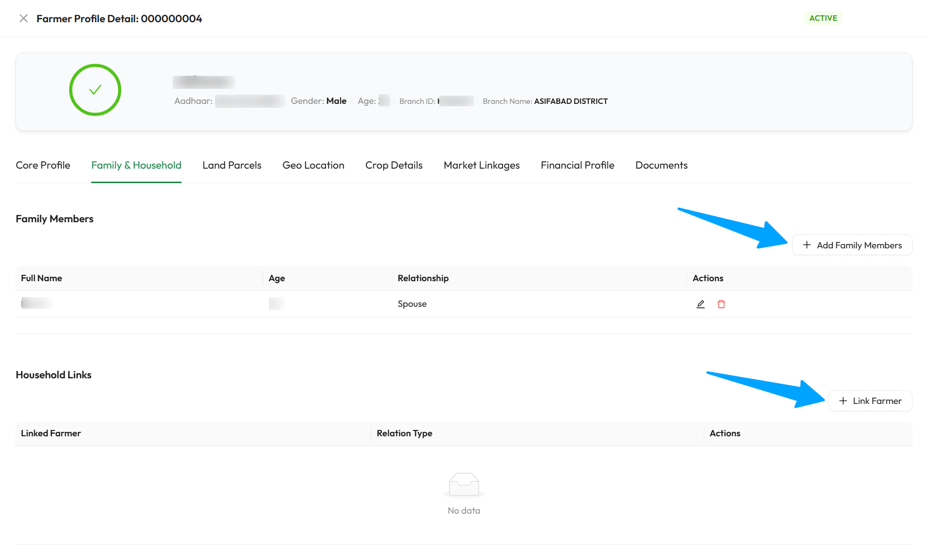View the Market Linkages tab
Image resolution: width=928 pixels, height=560 pixels.
tap(481, 165)
